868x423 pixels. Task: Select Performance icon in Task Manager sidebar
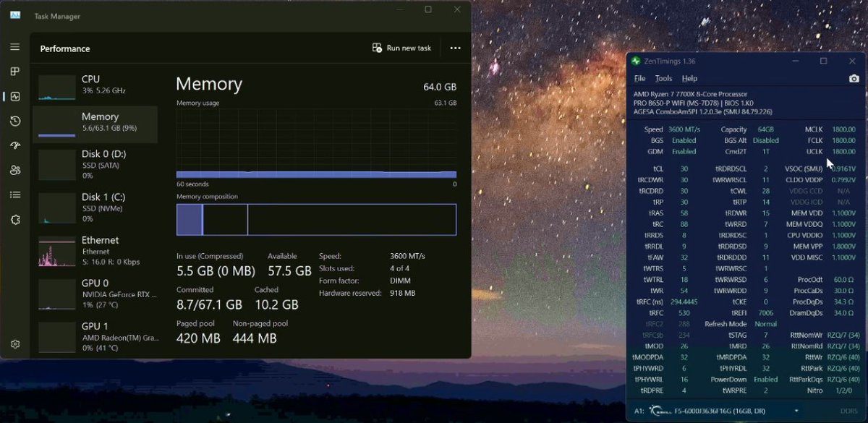pos(14,96)
